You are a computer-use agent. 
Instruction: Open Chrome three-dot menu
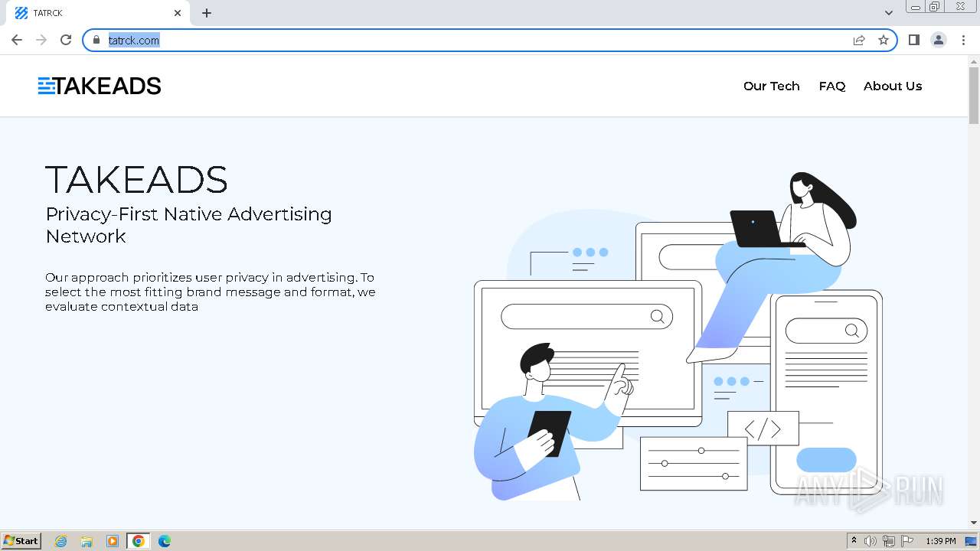click(963, 40)
